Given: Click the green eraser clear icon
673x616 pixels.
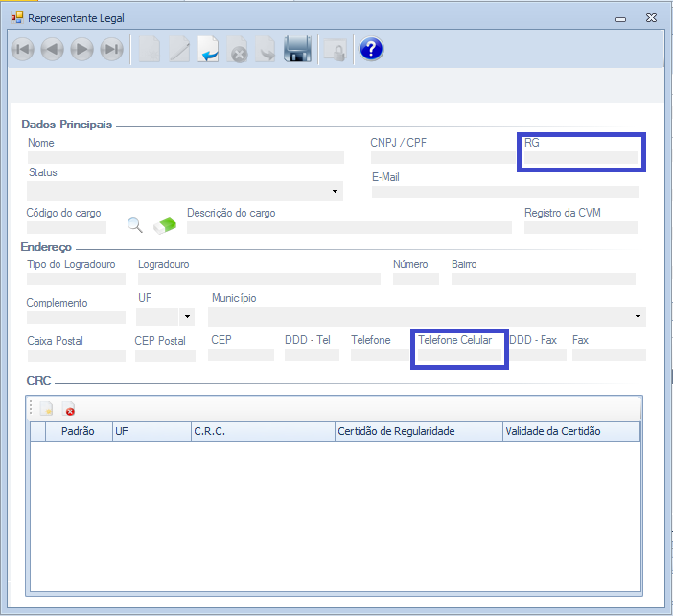Looking at the screenshot, I should point(165,225).
